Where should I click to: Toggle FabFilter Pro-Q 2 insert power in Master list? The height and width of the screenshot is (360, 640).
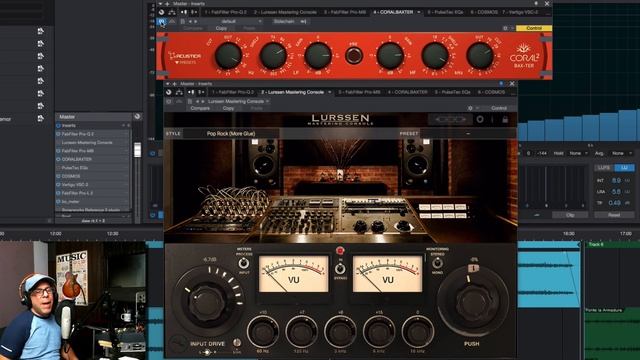pos(58,134)
